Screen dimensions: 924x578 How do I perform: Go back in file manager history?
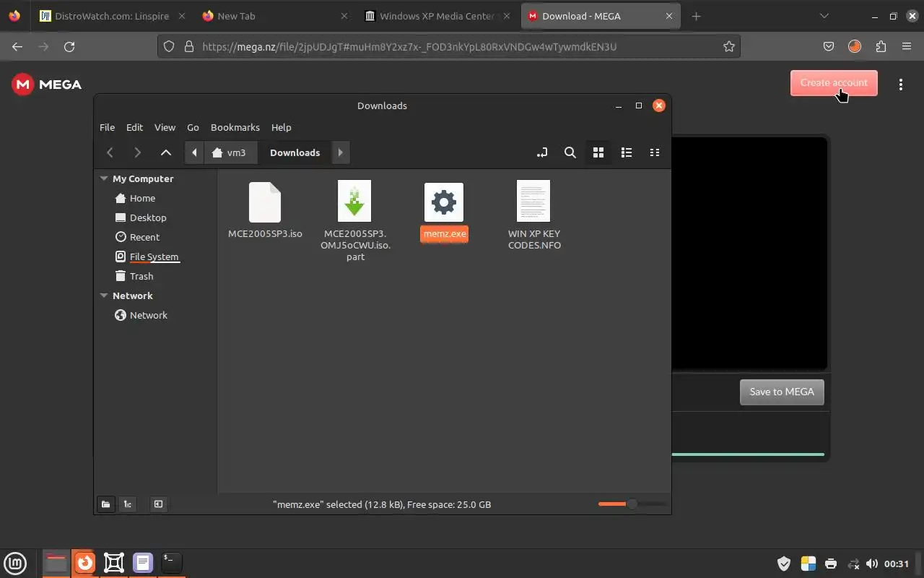[x=110, y=152]
